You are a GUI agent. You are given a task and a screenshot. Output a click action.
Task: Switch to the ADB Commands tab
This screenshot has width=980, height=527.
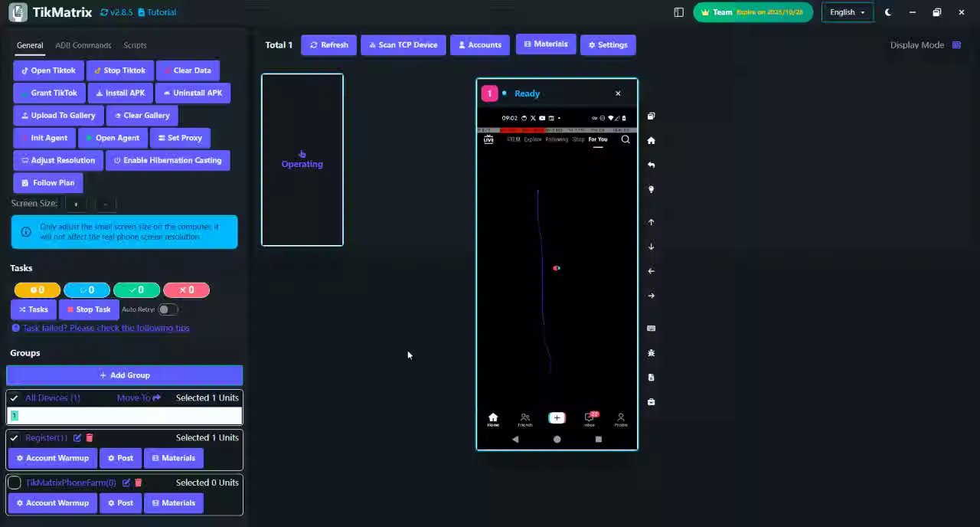83,45
